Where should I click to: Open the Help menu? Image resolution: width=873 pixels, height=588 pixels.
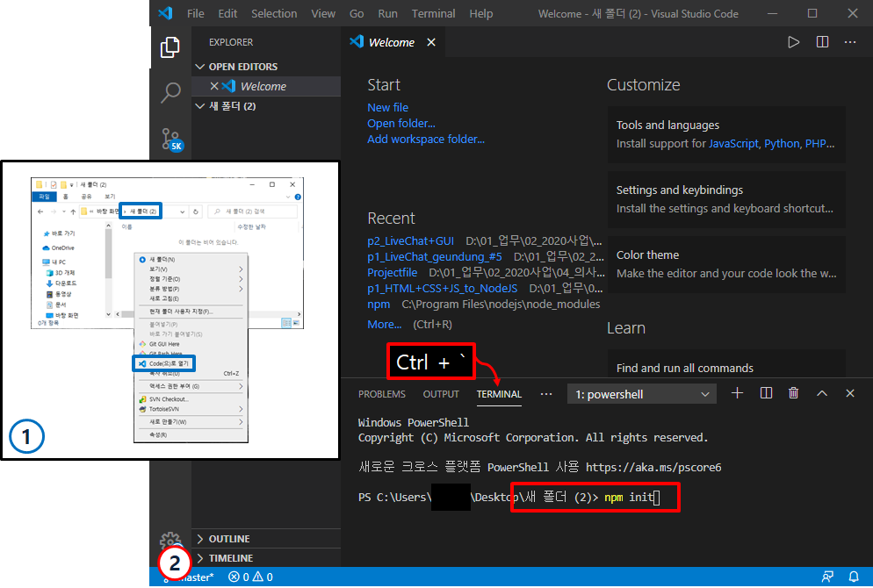[x=481, y=13]
